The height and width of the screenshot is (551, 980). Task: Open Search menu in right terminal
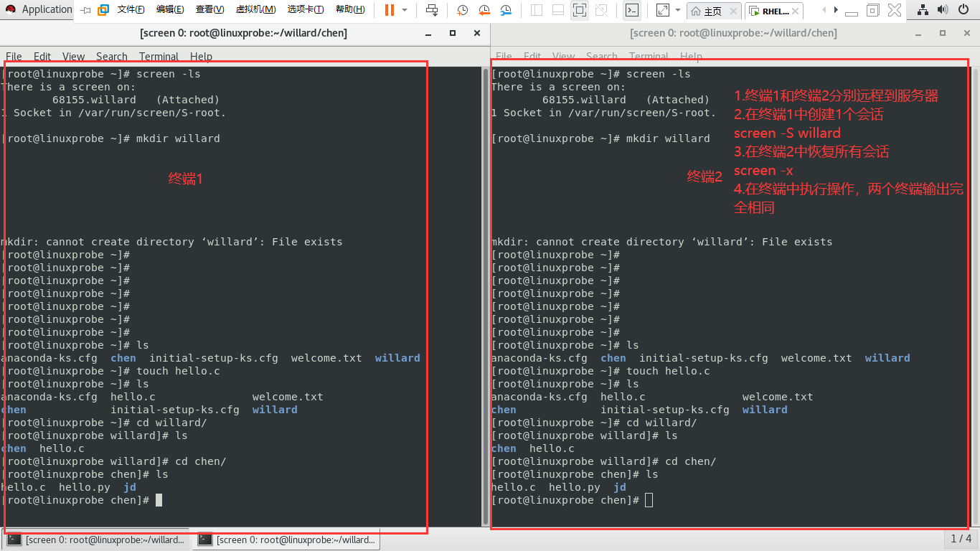602,56
